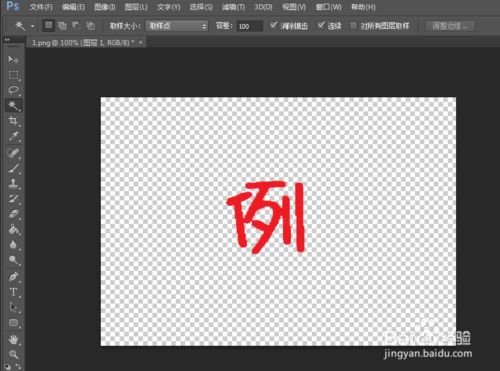This screenshot has height=371, width=500.
Task: Open the 视图(V) menu
Action: [x=294, y=7]
